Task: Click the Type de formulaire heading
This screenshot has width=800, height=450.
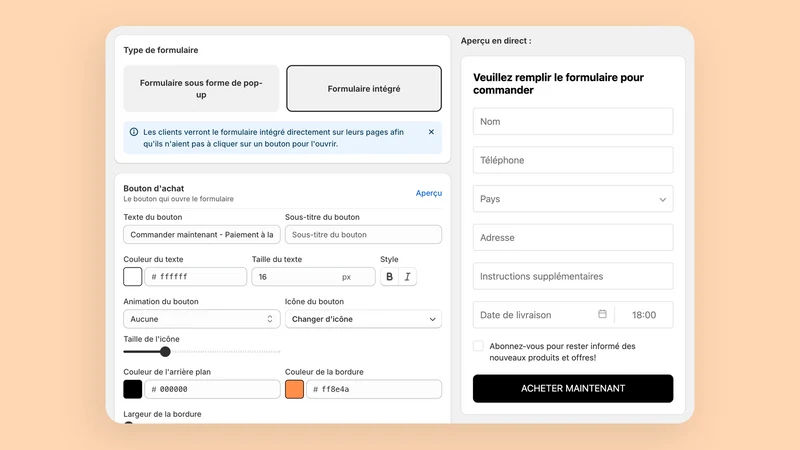Action: (161, 50)
